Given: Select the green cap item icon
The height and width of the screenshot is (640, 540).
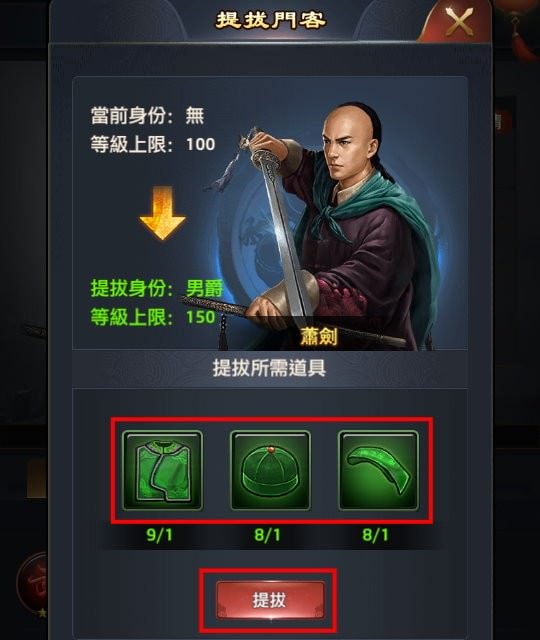Looking at the screenshot, I should [270, 470].
